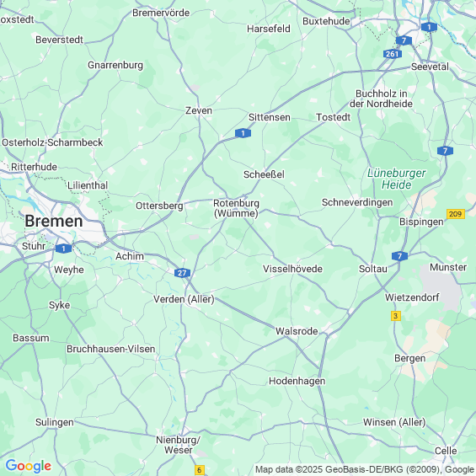
Task: Select the Zeven town label
Action: click(199, 110)
